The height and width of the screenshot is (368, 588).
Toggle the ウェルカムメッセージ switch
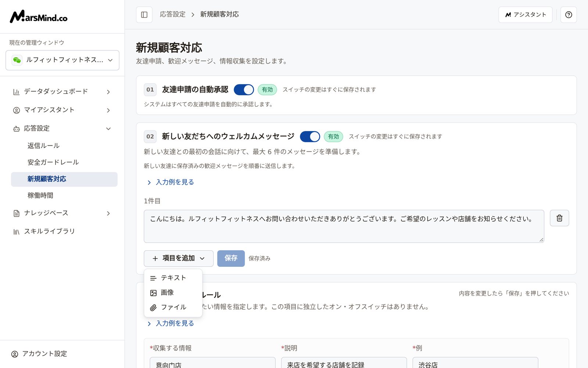click(x=310, y=137)
